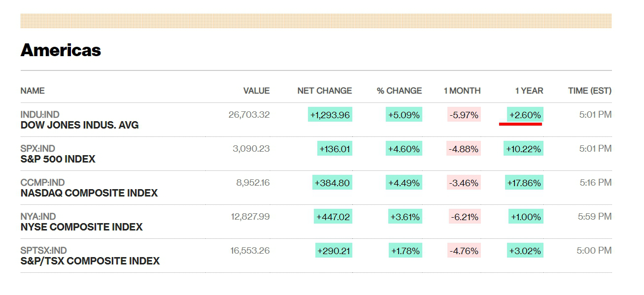Click the 1 MONTH column header
The height and width of the screenshot is (295, 644).
462,91
